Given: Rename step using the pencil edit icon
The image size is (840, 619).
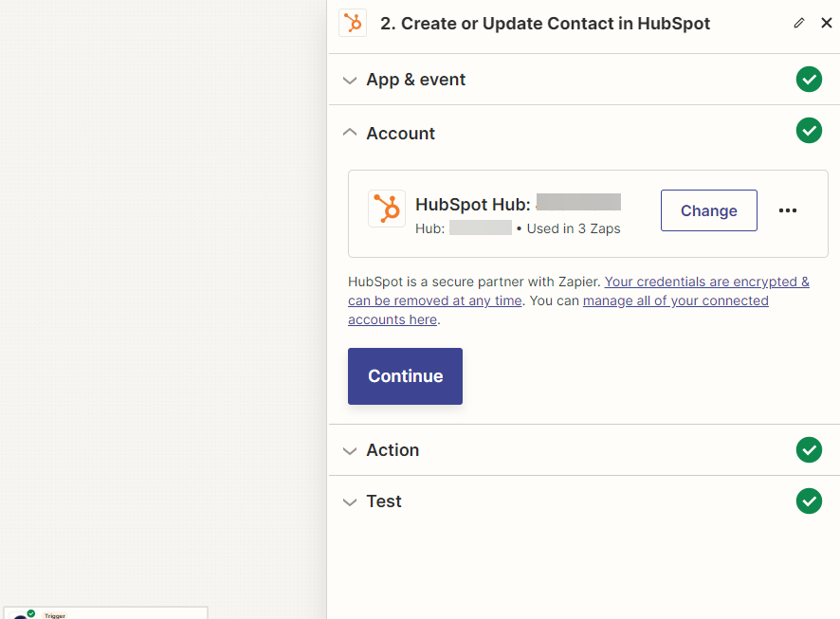Looking at the screenshot, I should tap(798, 23).
